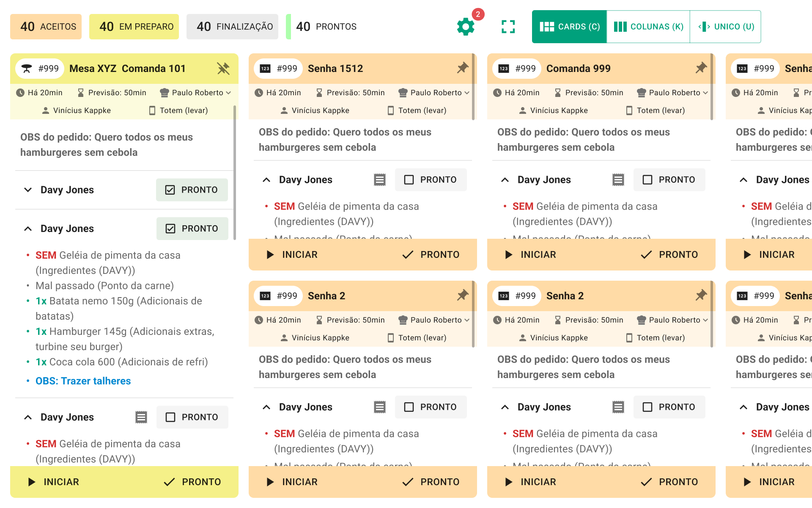Screen dimensions: 812x508
Task: Check third Davy Jones PRONTO in Mesa XYZ
Action: pos(192,417)
